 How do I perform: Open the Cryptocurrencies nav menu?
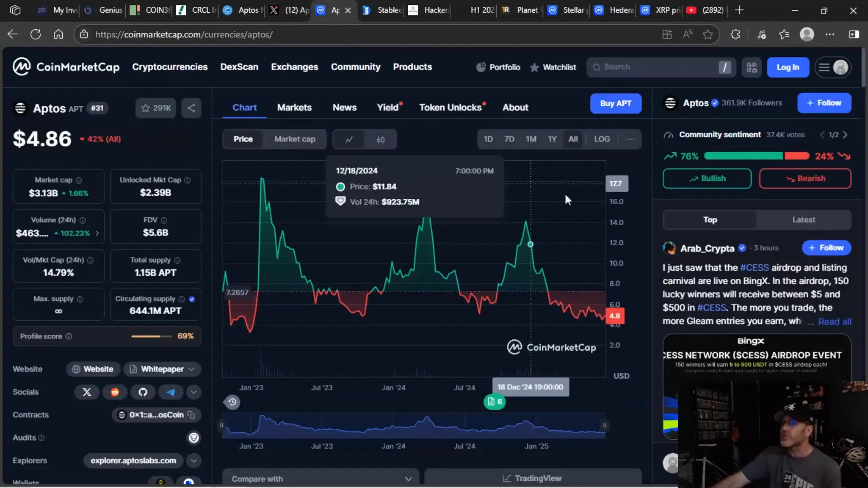coord(170,67)
